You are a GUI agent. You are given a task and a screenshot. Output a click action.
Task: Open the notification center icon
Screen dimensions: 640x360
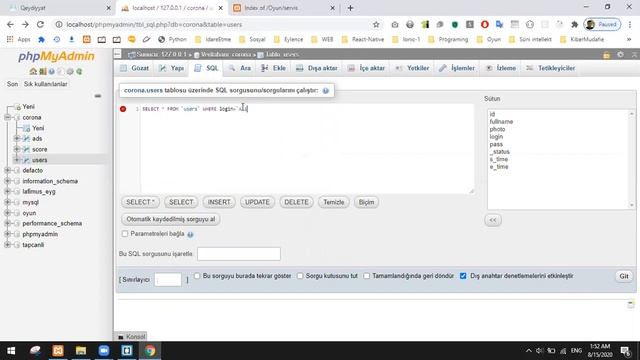coord(625,351)
